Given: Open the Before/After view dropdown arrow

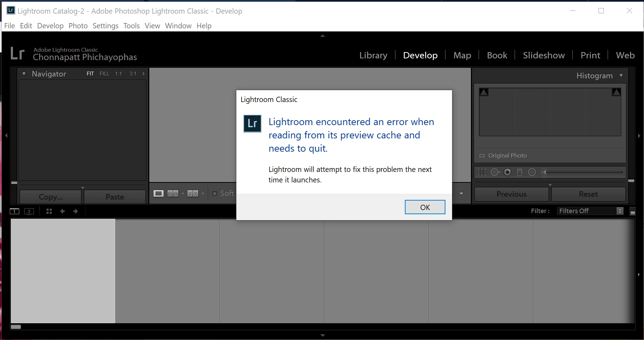Looking at the screenshot, I should (203, 193).
